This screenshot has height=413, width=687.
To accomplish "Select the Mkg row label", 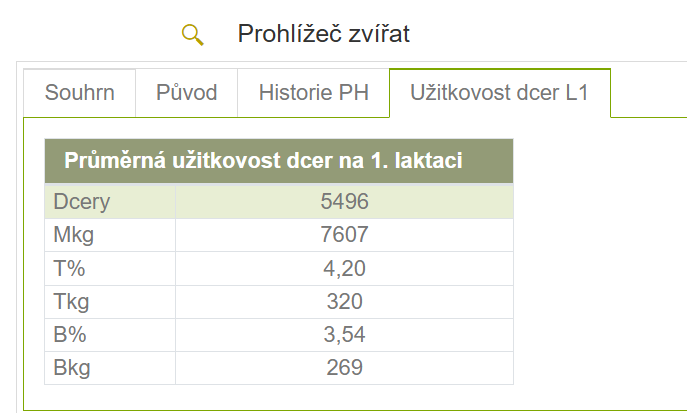I will 73,235.
